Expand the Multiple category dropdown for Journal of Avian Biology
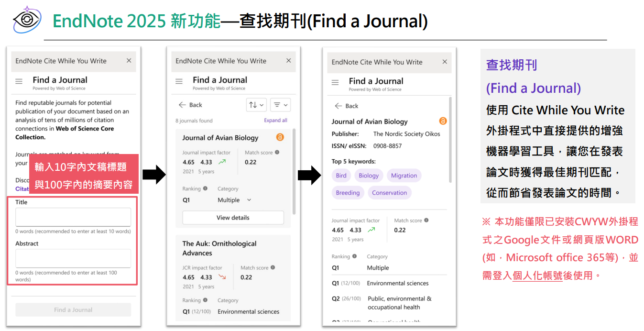The width and height of the screenshot is (644, 331). tap(249, 200)
